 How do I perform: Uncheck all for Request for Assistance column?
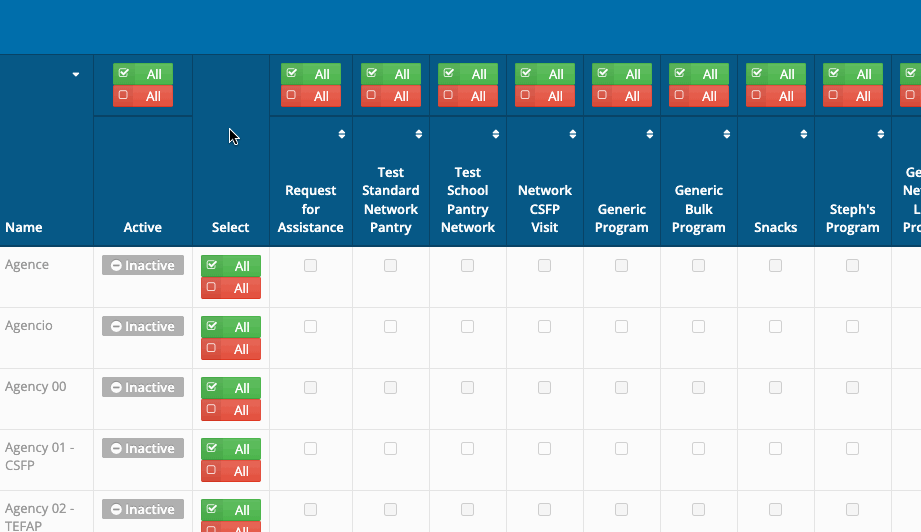click(x=311, y=96)
